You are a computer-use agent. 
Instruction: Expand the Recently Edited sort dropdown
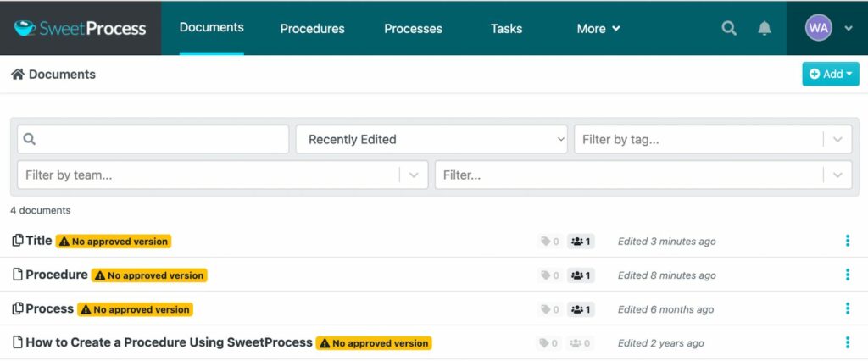(x=431, y=140)
